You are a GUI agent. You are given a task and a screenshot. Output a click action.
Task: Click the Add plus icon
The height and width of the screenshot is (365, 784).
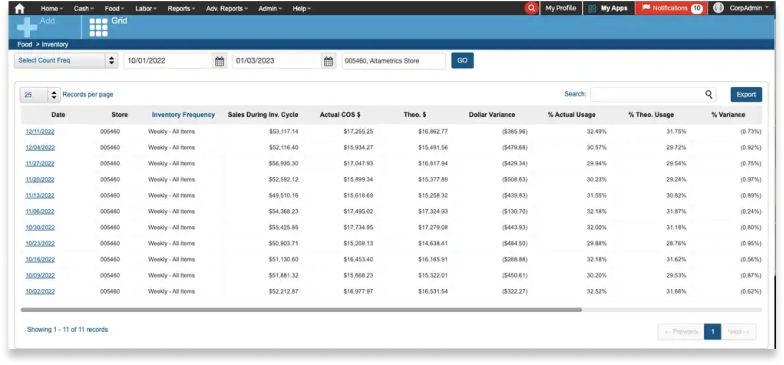[27, 27]
